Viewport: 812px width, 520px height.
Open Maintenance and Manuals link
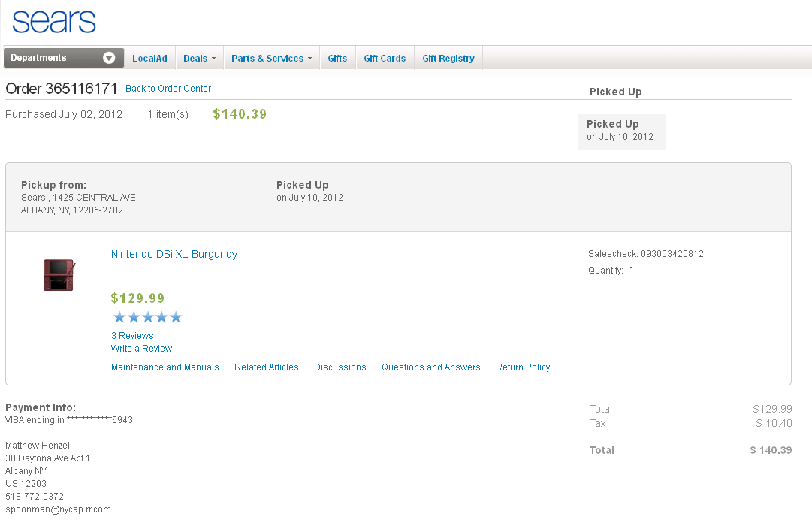(165, 367)
